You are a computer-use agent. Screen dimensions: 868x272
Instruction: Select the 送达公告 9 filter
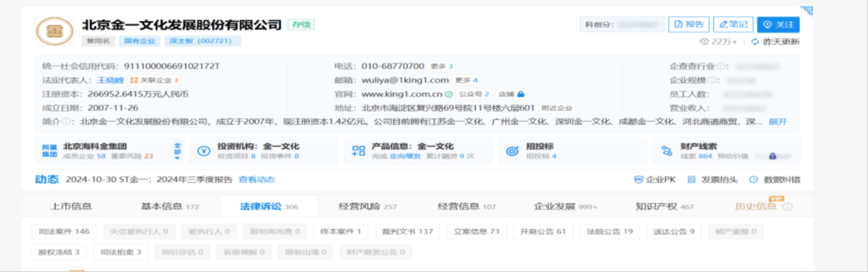pos(673,231)
